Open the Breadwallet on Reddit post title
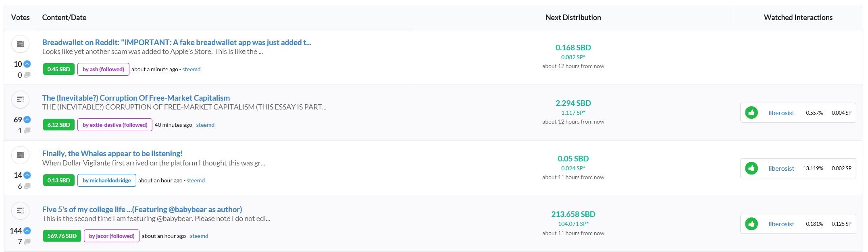 [x=177, y=42]
